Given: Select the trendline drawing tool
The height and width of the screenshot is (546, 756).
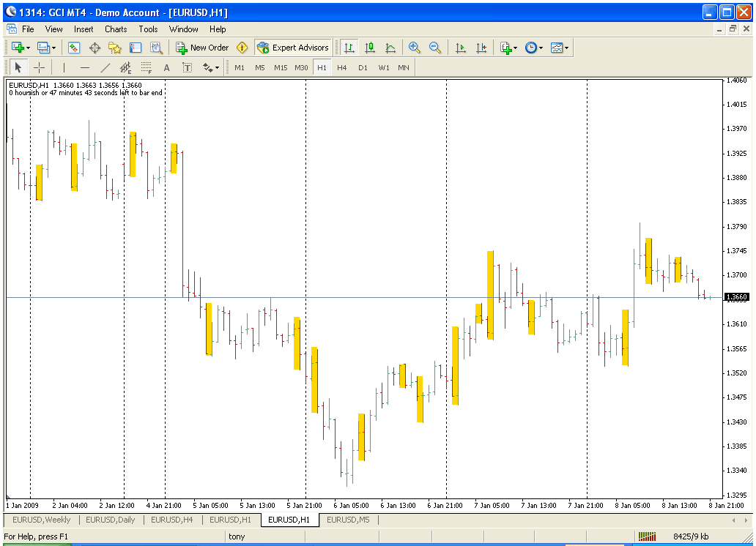Looking at the screenshot, I should click(x=105, y=67).
